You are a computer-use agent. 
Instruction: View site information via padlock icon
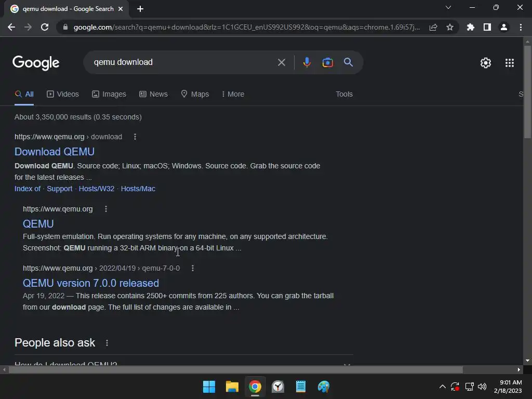click(65, 27)
